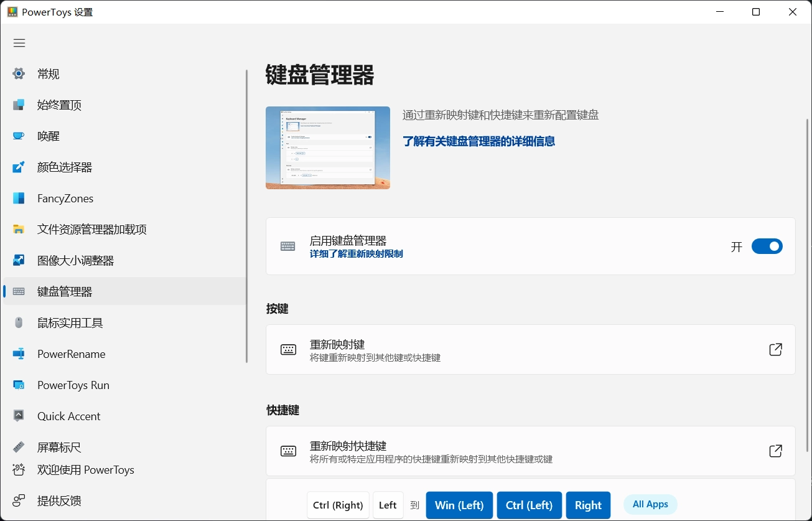Viewport: 812px width, 521px height.
Task: Click the Quick Accent sidebar icon
Action: click(x=19, y=416)
